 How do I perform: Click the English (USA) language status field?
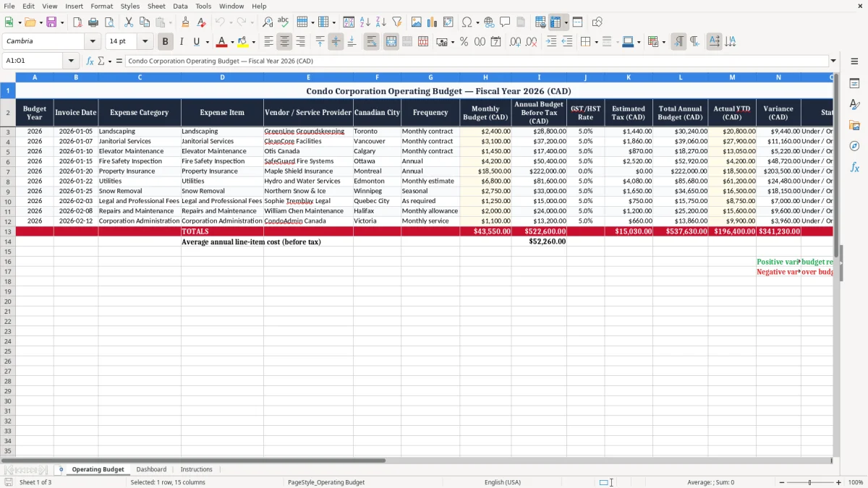click(x=502, y=482)
